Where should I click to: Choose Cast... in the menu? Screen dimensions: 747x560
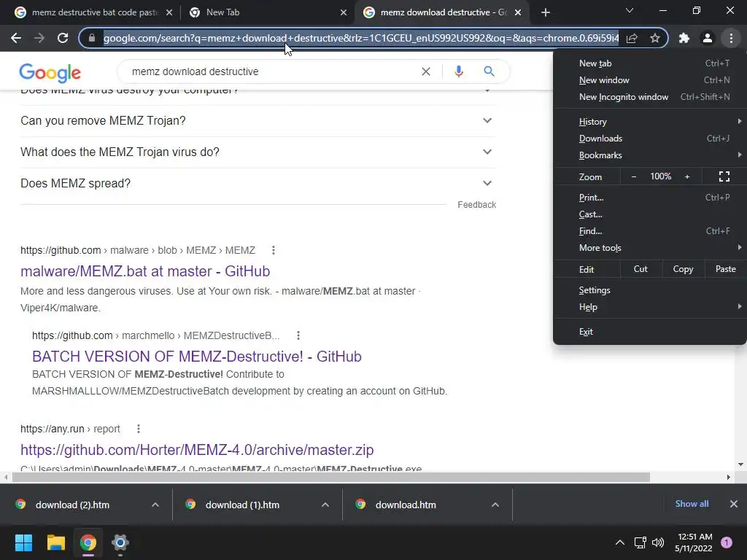click(650, 214)
